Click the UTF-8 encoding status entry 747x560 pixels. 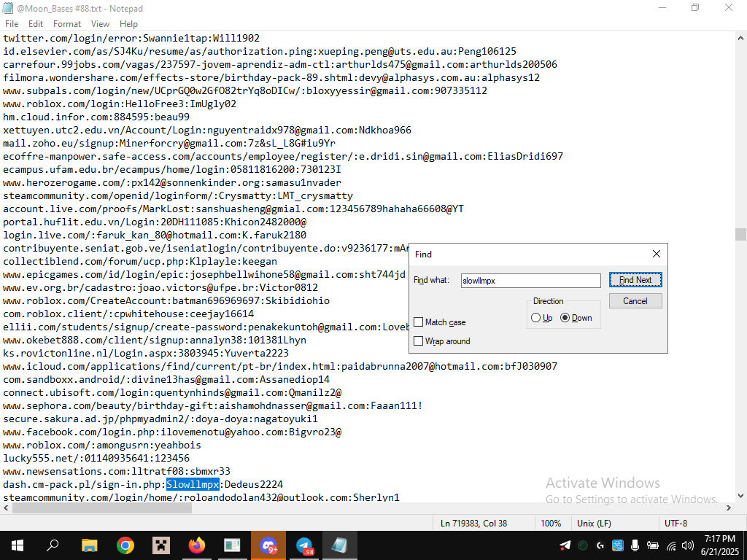[676, 524]
